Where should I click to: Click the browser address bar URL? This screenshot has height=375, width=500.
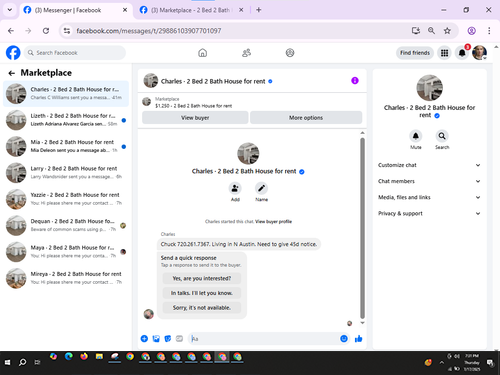coord(149,31)
